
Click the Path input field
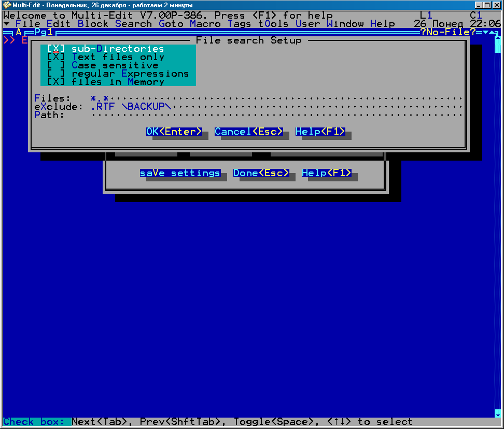pyautogui.click(x=276, y=115)
